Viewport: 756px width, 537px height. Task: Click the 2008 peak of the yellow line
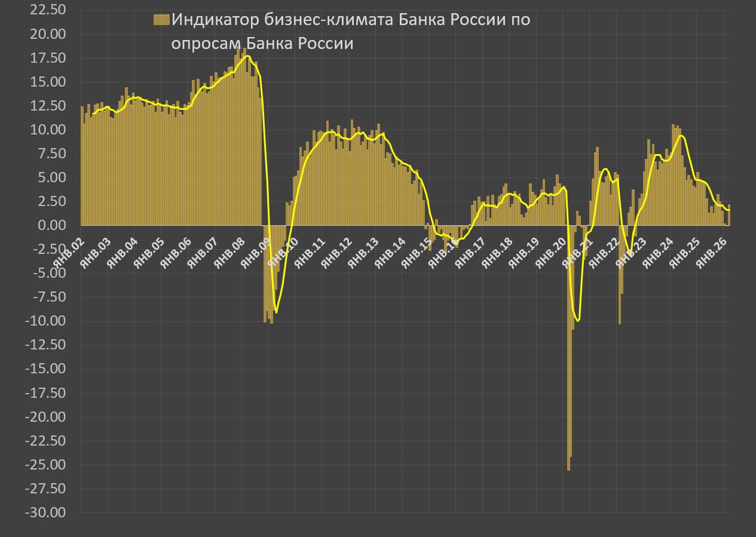(247, 56)
